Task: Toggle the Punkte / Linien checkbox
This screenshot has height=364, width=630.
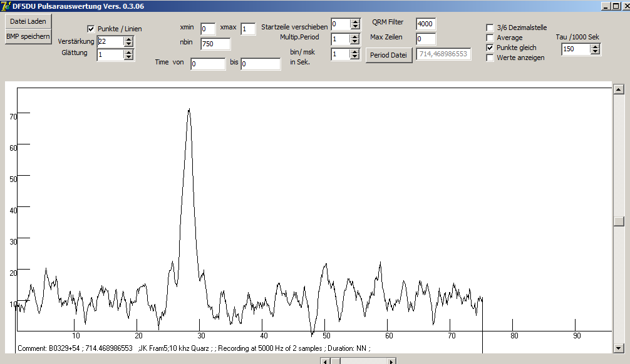Action: coord(91,29)
